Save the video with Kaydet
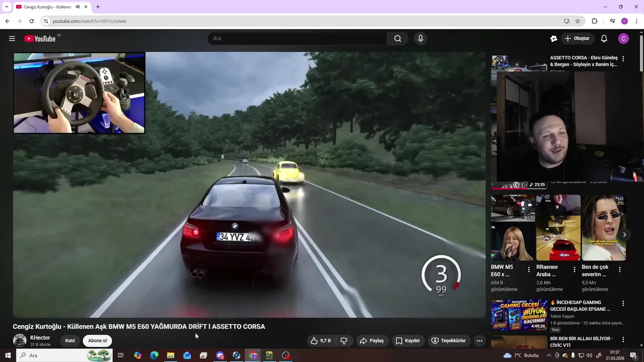This screenshot has height=362, width=644. click(x=408, y=341)
